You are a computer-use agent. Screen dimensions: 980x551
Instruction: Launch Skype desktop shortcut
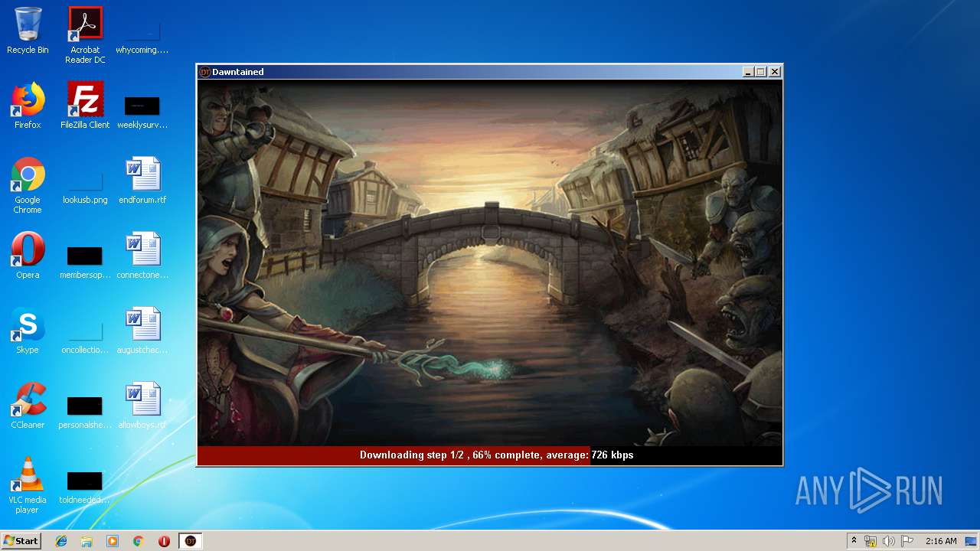28,331
